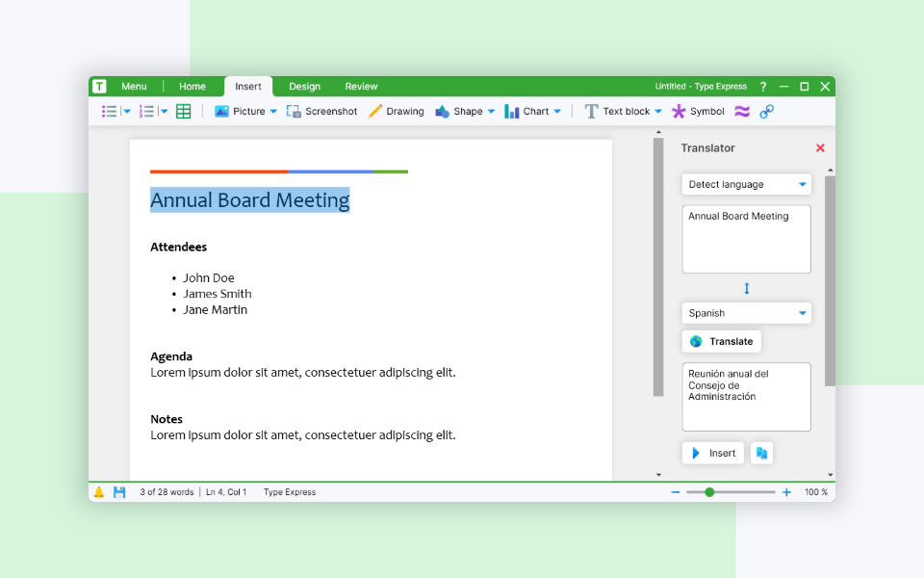The width and height of the screenshot is (924, 578).
Task: Open the Detect language dropdown
Action: coord(747,184)
